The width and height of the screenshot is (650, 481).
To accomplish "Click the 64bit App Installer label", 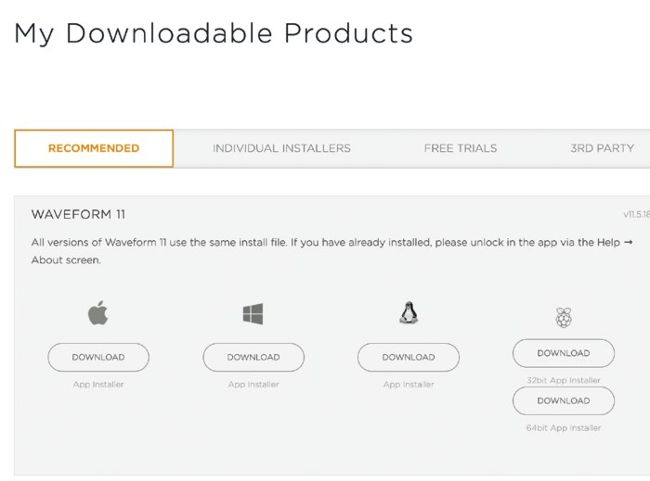I will [x=563, y=428].
